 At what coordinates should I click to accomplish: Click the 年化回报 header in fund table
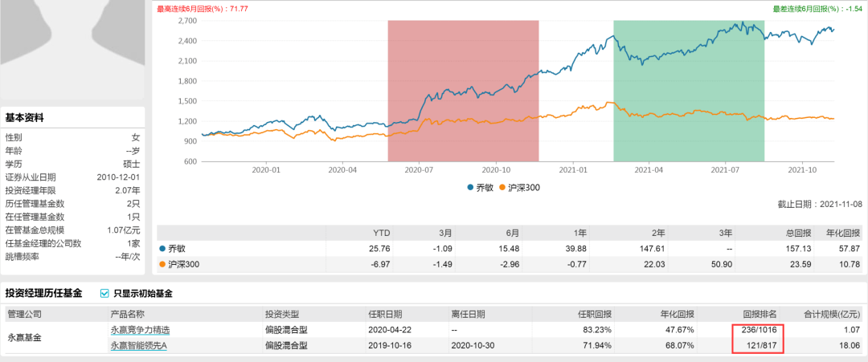(678, 315)
